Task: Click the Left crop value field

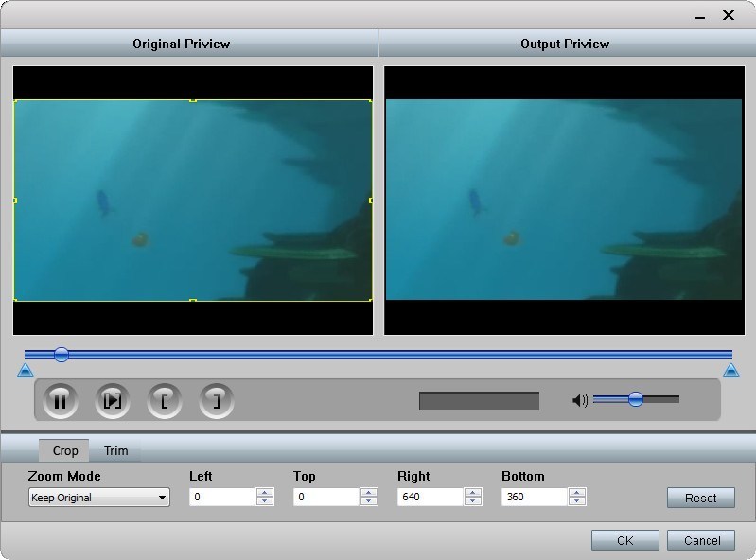Action: (222, 497)
